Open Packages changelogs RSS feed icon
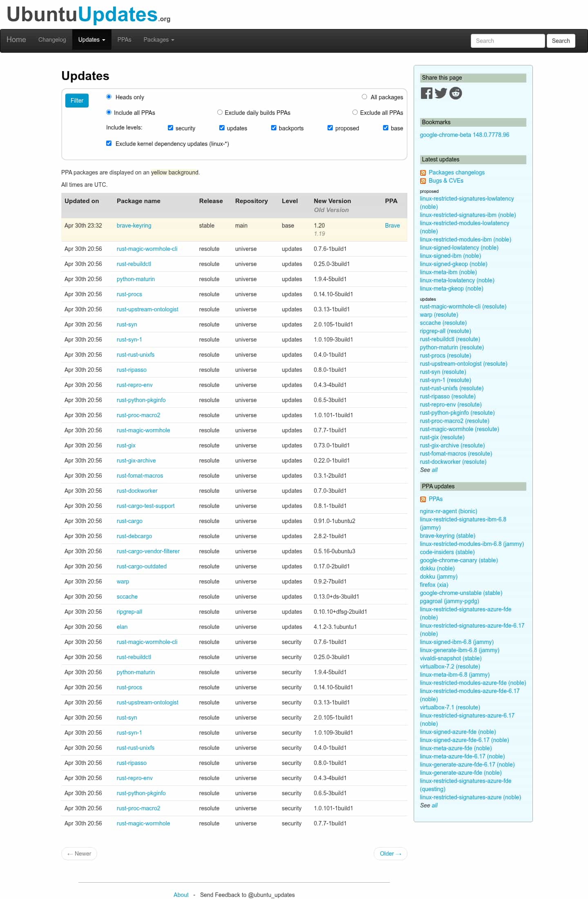Image resolution: width=588 pixels, height=899 pixels. coord(423,173)
